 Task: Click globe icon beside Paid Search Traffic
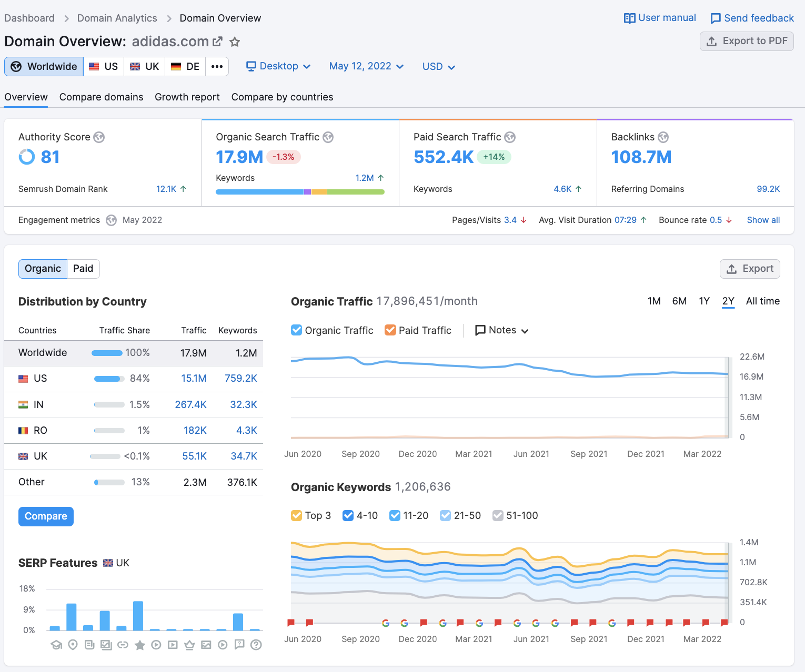[x=510, y=137]
